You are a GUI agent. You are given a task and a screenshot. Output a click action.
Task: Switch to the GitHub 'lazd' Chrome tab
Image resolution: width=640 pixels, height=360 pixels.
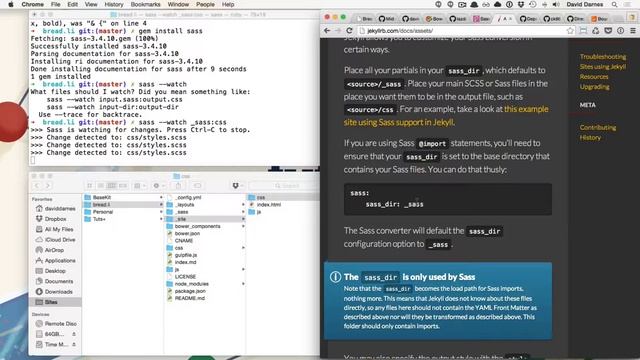(x=458, y=19)
